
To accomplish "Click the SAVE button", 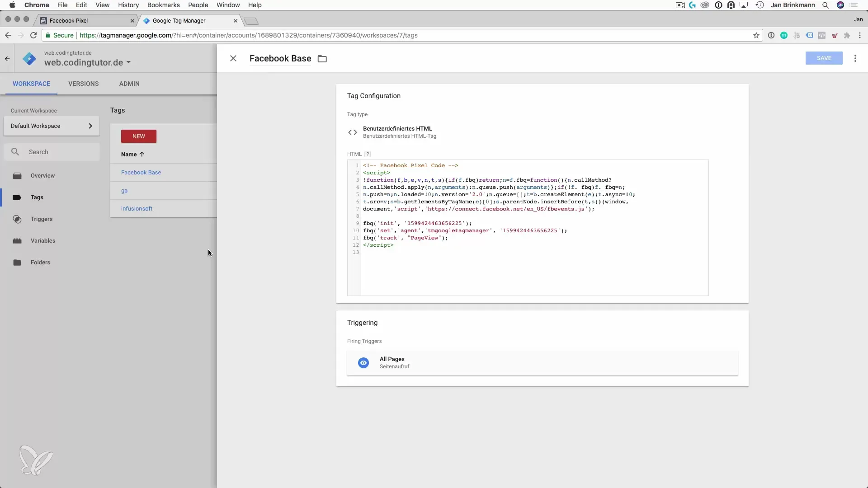I will [x=824, y=58].
